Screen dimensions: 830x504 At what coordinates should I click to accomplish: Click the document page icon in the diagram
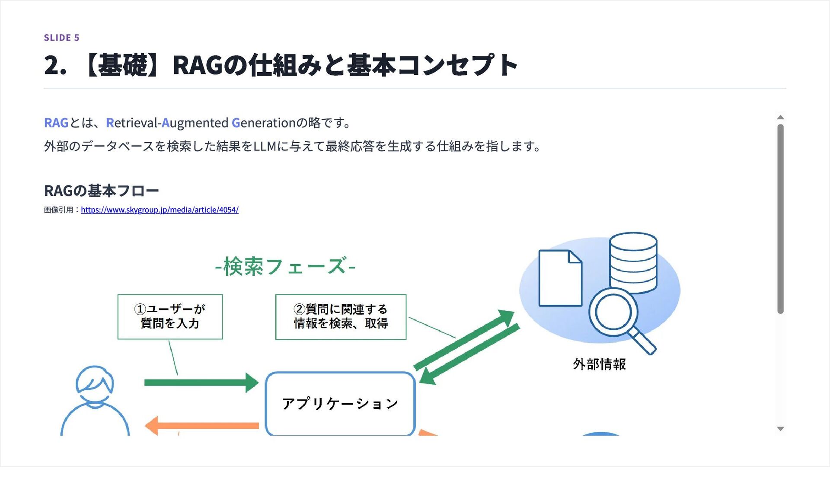click(560, 279)
